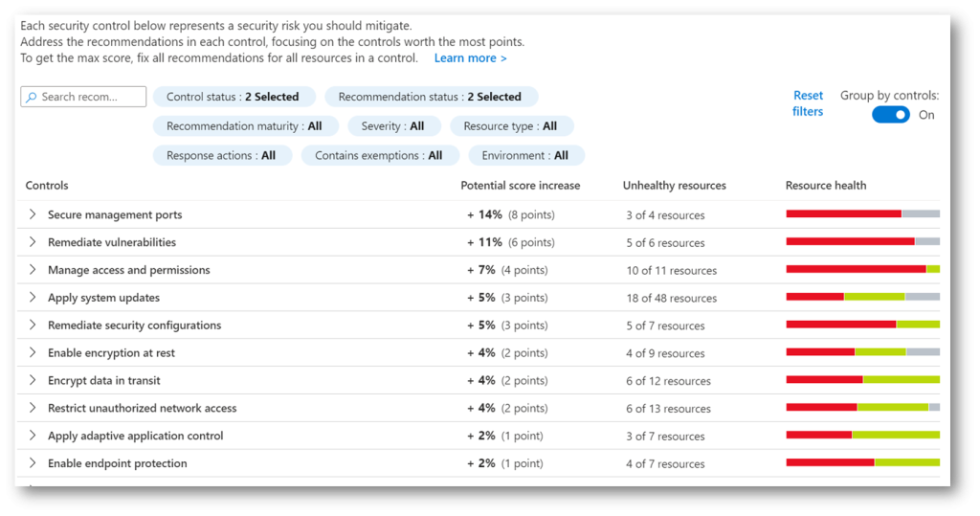This screenshot has width=980, height=516.
Task: Click the Learn more link
Action: [x=471, y=58]
